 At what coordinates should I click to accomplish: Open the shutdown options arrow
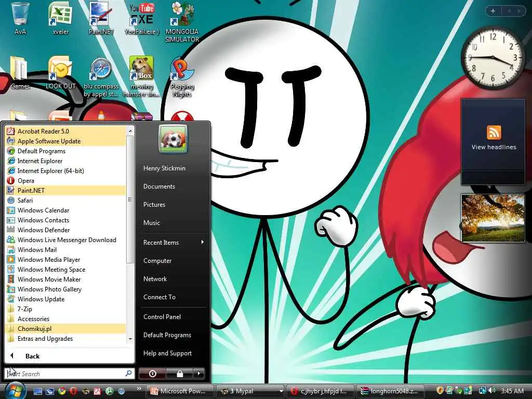pos(199,374)
